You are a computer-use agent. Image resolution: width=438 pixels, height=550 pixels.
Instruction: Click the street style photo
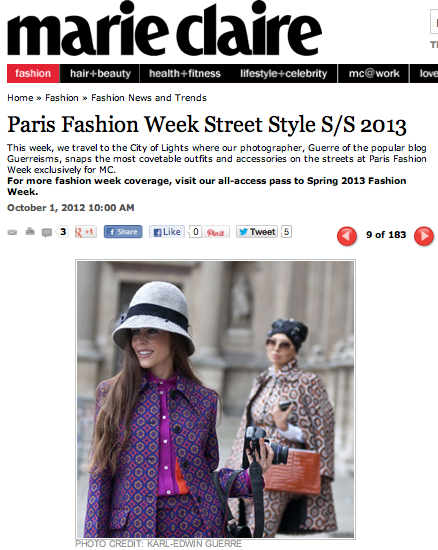215,399
